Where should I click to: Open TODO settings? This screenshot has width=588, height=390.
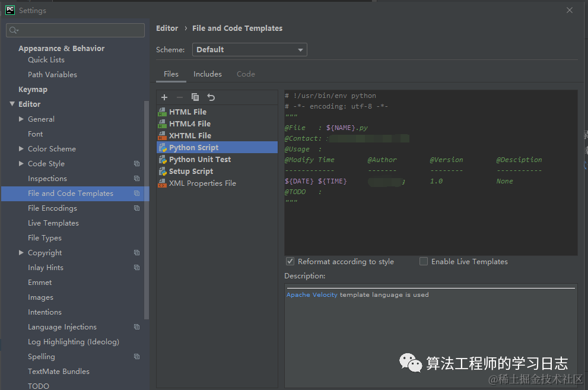tap(38, 386)
